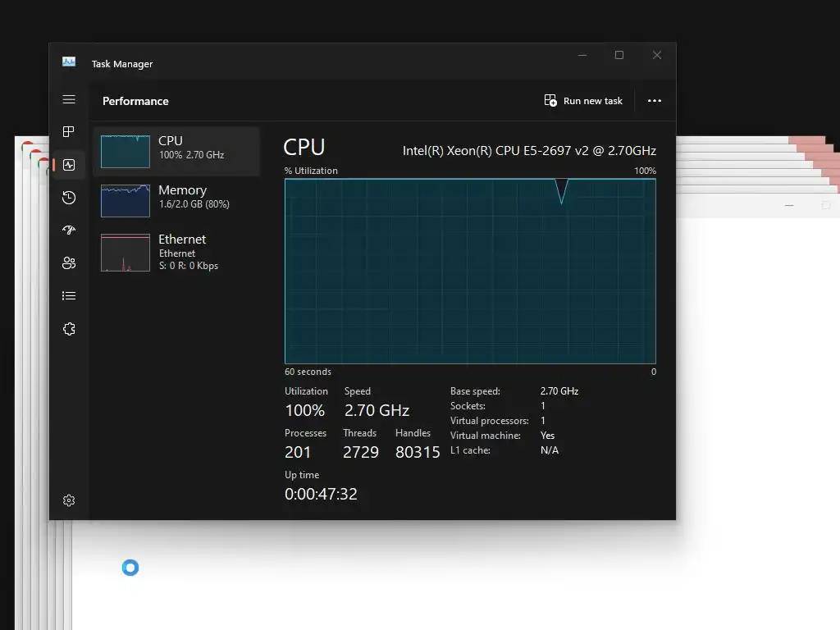Screen dimensions: 840x630
Task: Maximize the Task Manager window
Action: (x=619, y=55)
